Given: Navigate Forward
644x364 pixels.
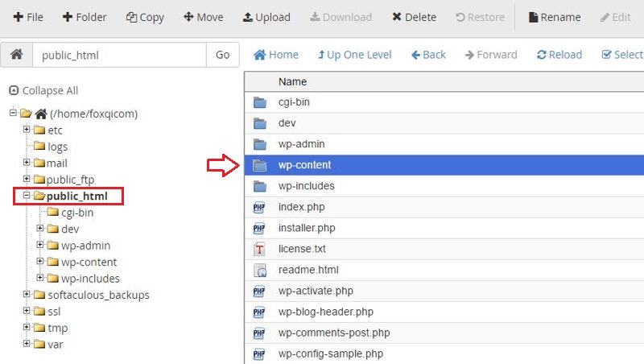Looking at the screenshot, I should (x=491, y=55).
